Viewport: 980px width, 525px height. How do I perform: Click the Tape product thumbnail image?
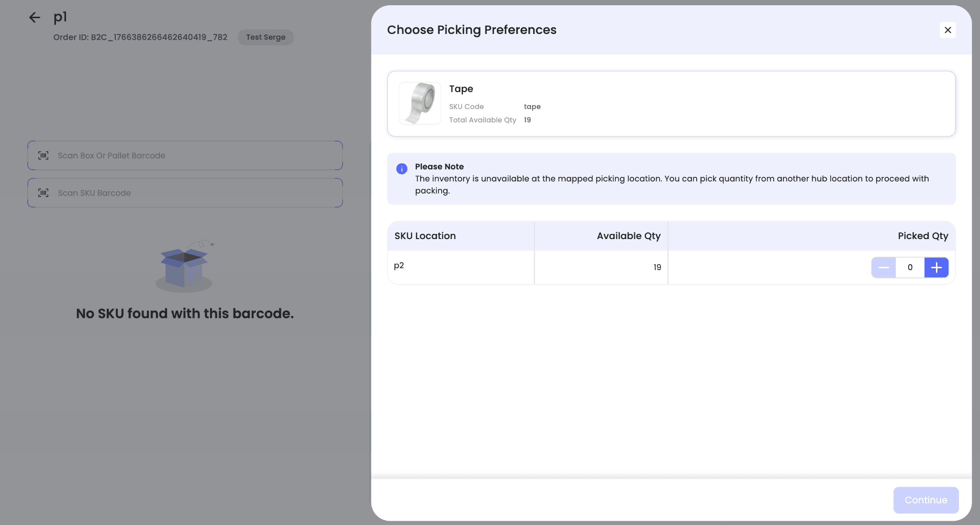pyautogui.click(x=420, y=103)
